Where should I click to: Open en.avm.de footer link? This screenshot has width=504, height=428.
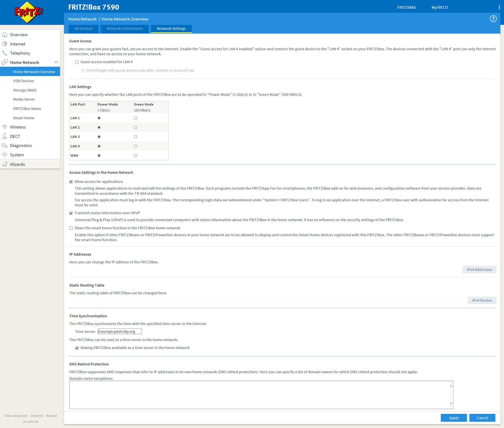(x=31, y=421)
